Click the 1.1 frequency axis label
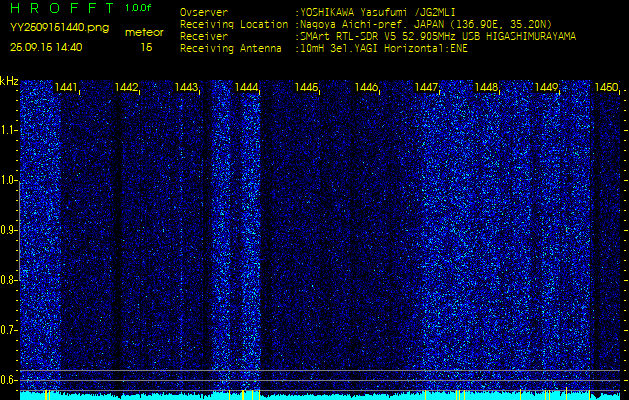The width and height of the screenshot is (629, 400). [8, 131]
